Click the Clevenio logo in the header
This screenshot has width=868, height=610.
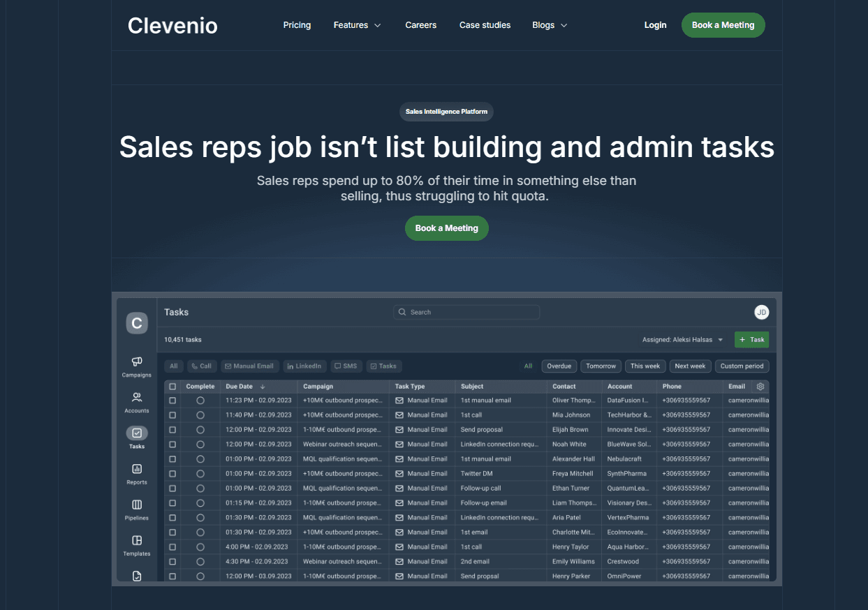coord(172,26)
